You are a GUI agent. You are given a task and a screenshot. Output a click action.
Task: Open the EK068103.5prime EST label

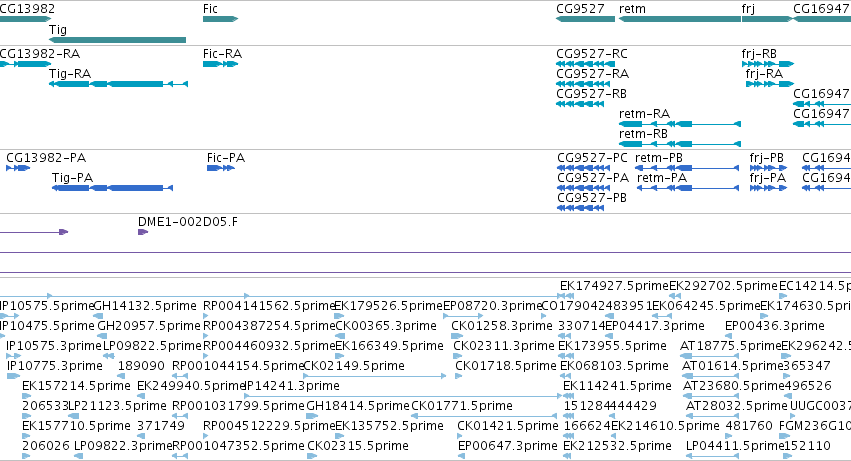pos(614,367)
